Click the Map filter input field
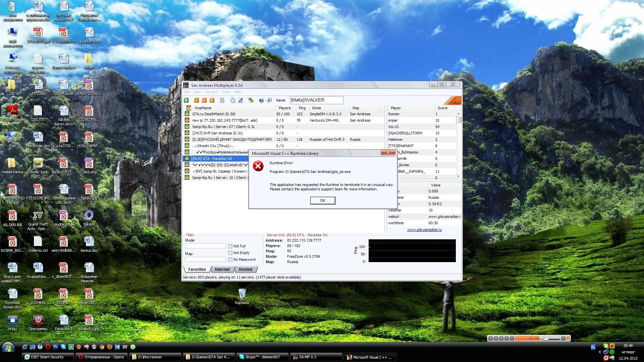This screenshot has height=362, width=644. pyautogui.click(x=205, y=259)
